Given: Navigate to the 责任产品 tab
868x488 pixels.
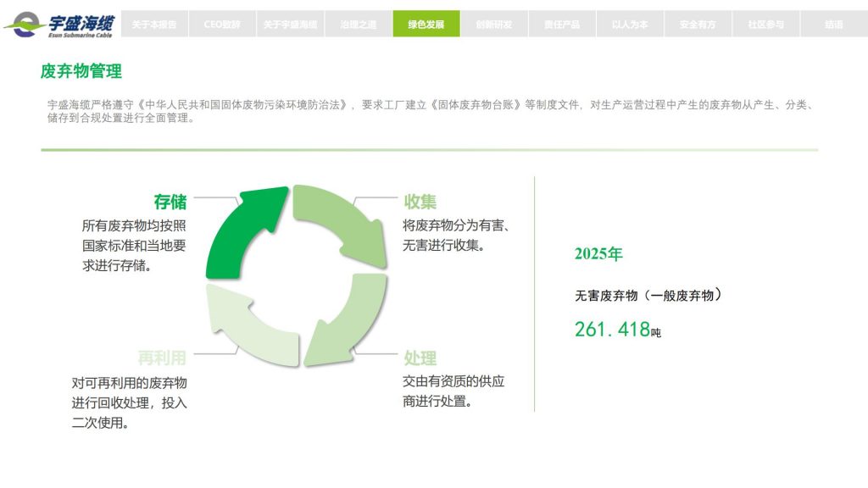Looking at the screenshot, I should [562, 25].
